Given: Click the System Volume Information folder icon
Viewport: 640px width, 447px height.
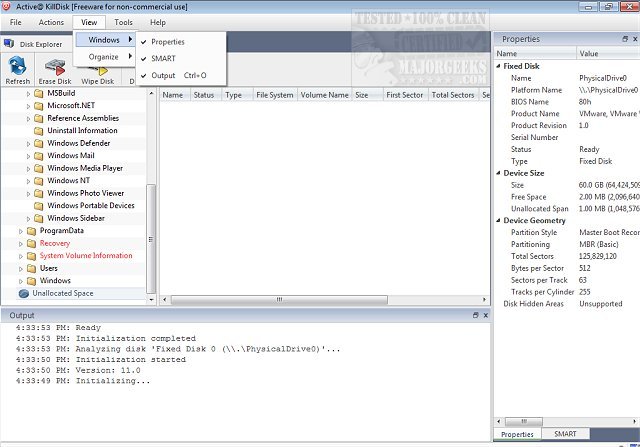Looking at the screenshot, I should [x=31, y=256].
